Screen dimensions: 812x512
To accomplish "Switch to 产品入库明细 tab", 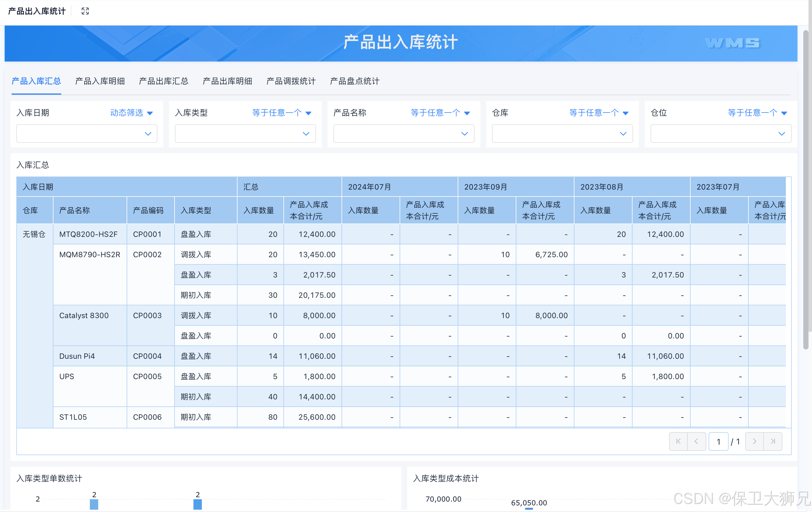I will click(x=100, y=81).
